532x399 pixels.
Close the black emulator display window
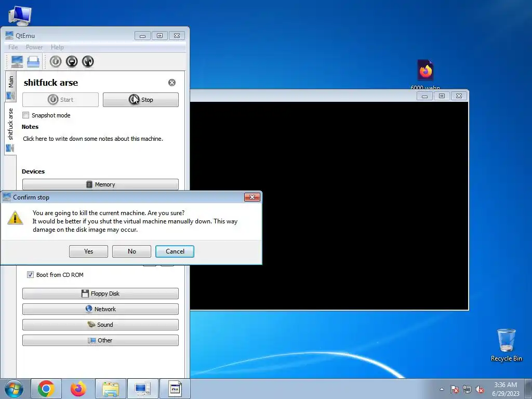(459, 96)
